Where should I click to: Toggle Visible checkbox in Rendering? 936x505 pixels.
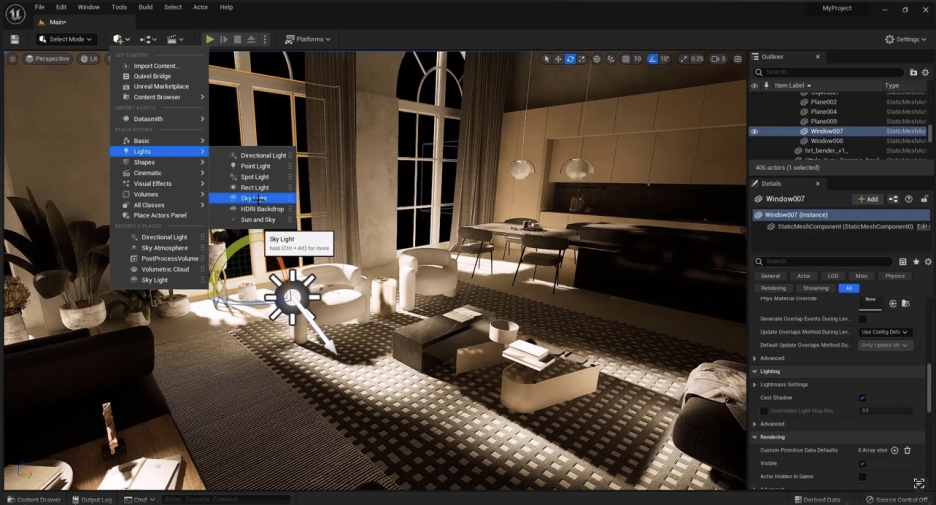point(862,463)
